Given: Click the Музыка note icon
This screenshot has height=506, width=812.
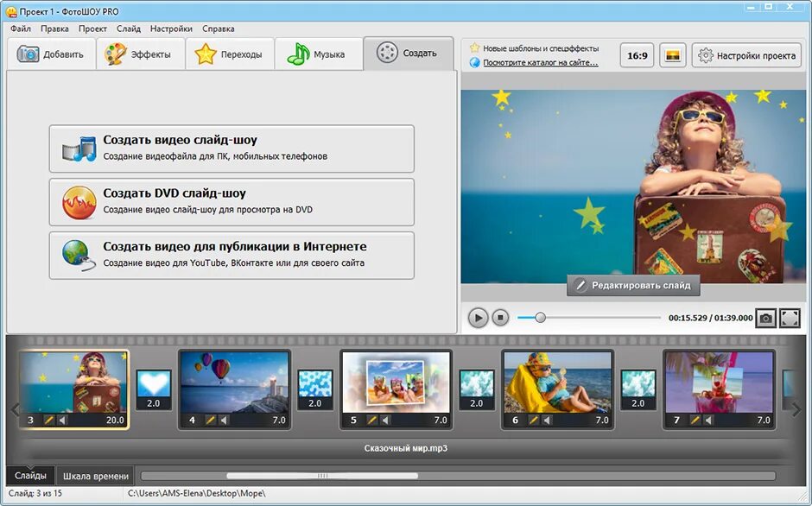Looking at the screenshot, I should coord(298,54).
